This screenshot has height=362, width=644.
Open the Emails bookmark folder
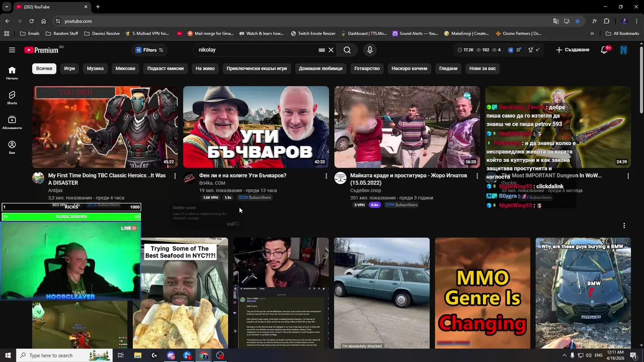(x=29, y=34)
